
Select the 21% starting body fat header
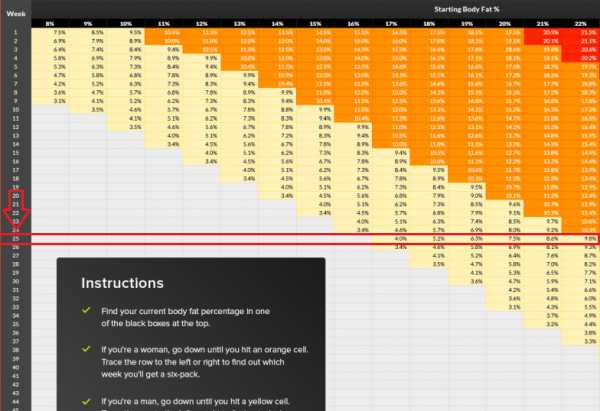[543, 24]
